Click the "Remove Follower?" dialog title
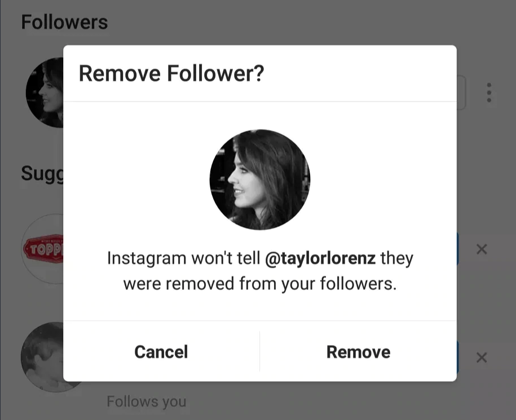Viewport: 516px width, 420px height. [171, 73]
